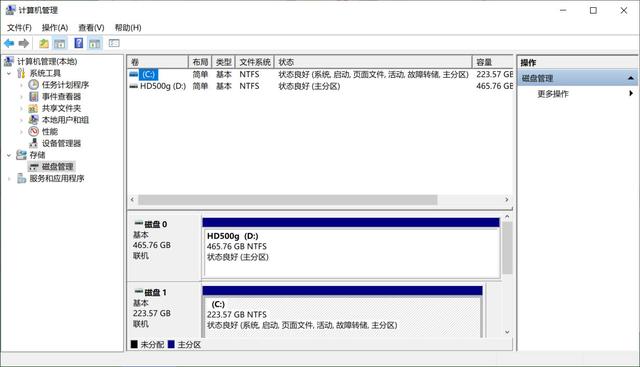Screen dimensions: 640x367
Task: Click the disk view vertical scrollbar thumb
Action: point(507,248)
